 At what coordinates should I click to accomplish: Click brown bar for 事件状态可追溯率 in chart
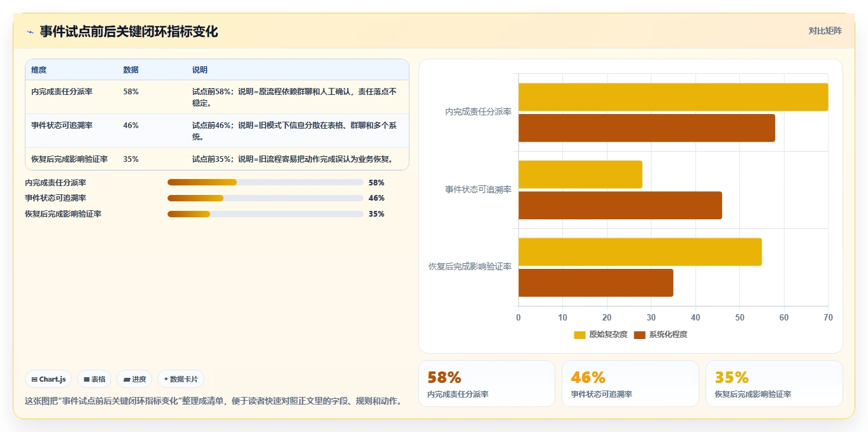pos(620,205)
